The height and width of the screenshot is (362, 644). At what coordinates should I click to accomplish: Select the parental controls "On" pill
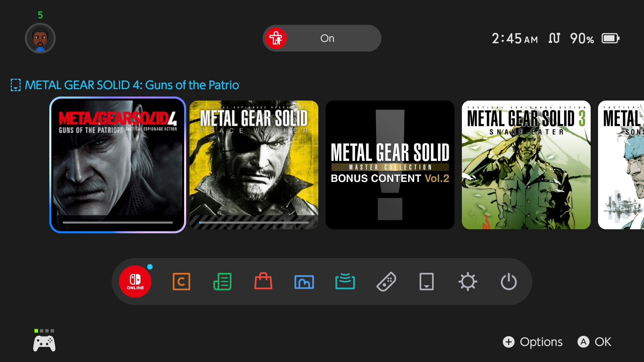point(322,38)
